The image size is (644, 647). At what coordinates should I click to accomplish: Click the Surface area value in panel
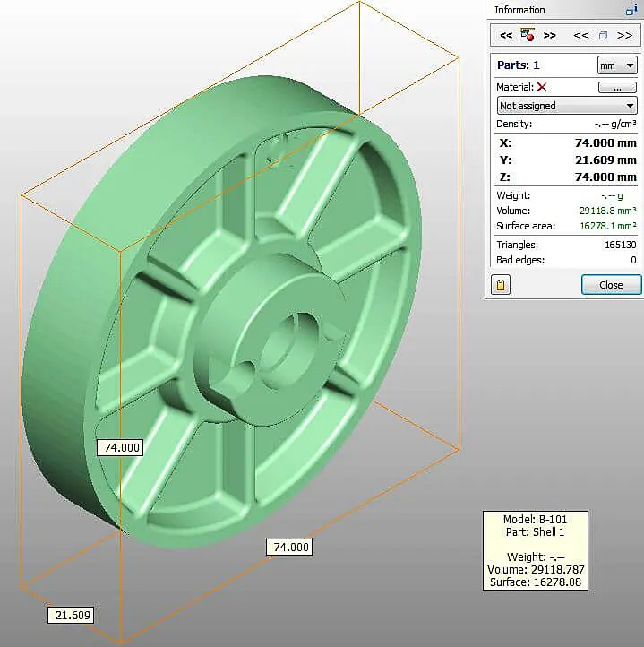click(607, 226)
